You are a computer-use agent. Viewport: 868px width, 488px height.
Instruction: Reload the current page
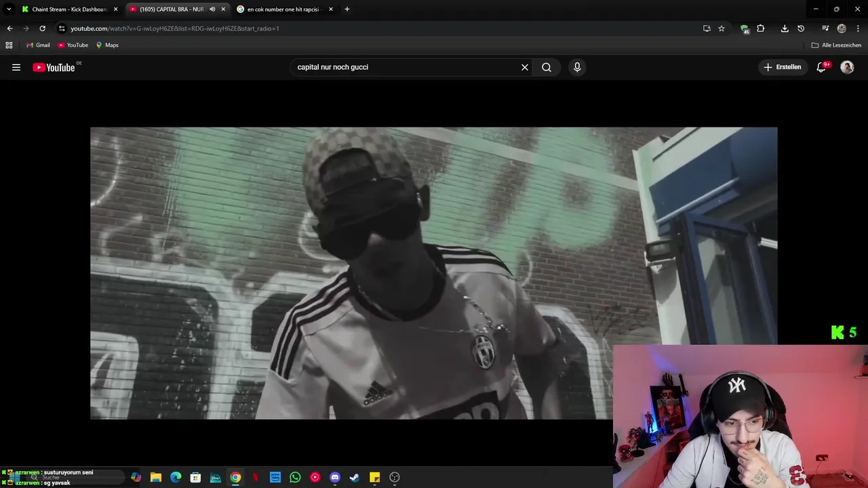point(42,28)
